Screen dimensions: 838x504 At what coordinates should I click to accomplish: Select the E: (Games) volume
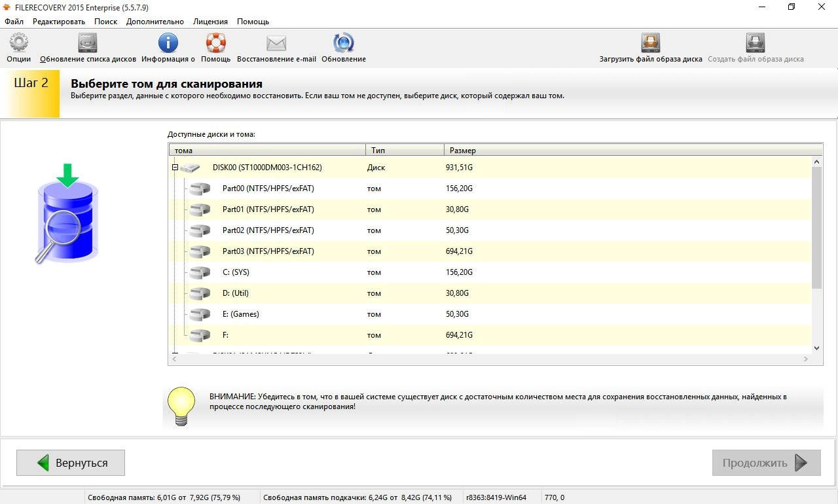490,314
